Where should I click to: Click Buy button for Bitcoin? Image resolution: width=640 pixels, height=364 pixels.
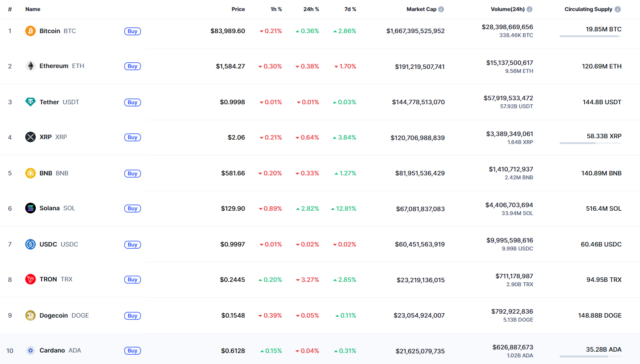[133, 31]
